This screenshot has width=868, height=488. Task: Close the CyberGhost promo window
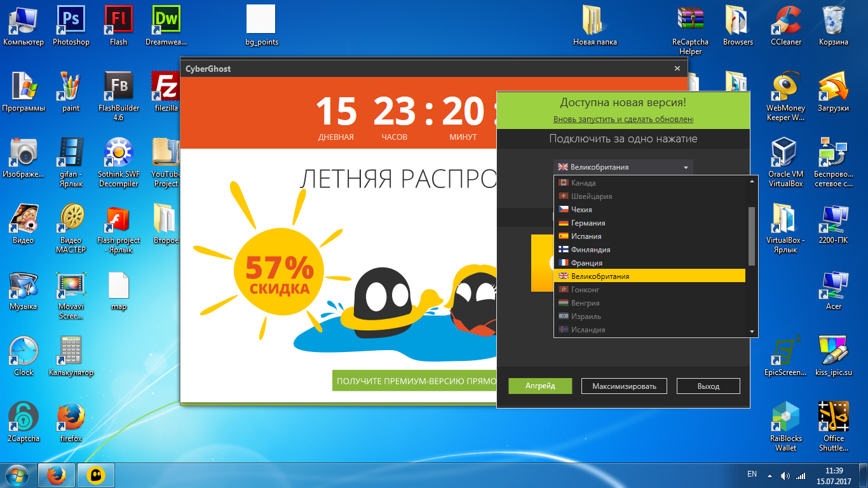click(x=677, y=68)
